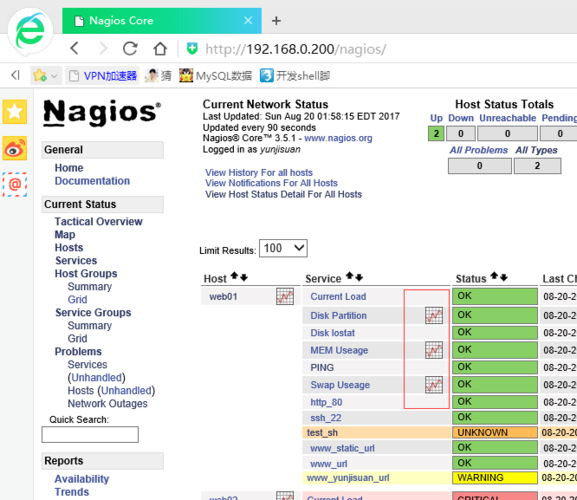Click the All Problems host header link
577x500 pixels.
(x=478, y=150)
